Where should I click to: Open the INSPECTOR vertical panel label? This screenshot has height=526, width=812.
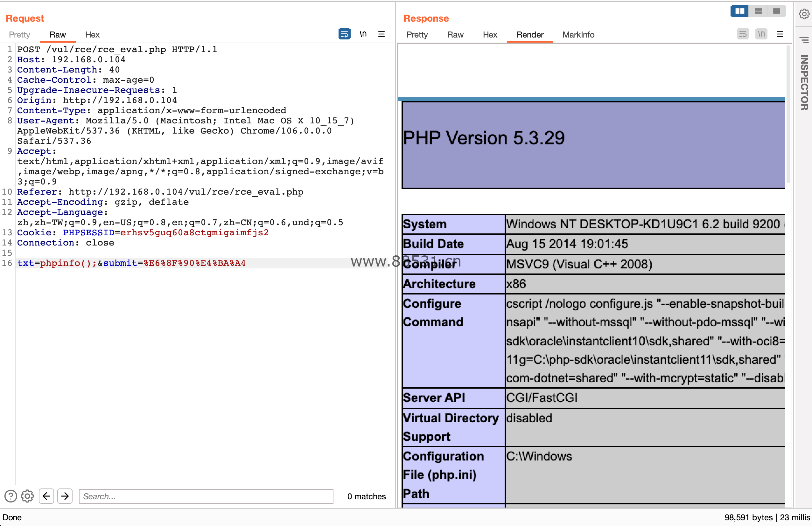click(804, 82)
